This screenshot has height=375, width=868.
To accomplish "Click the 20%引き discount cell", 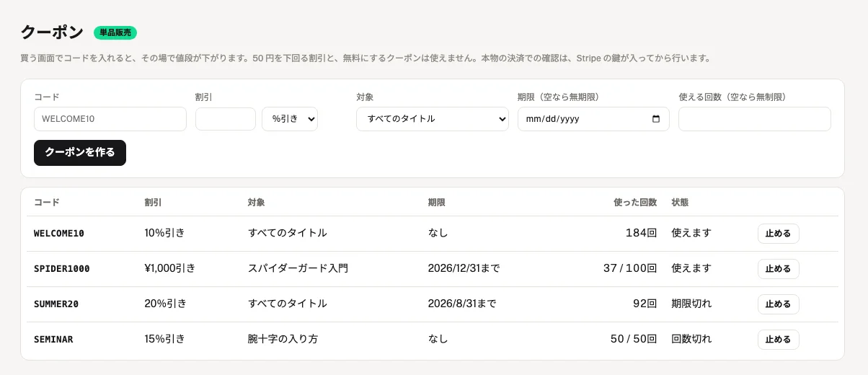I will point(165,304).
